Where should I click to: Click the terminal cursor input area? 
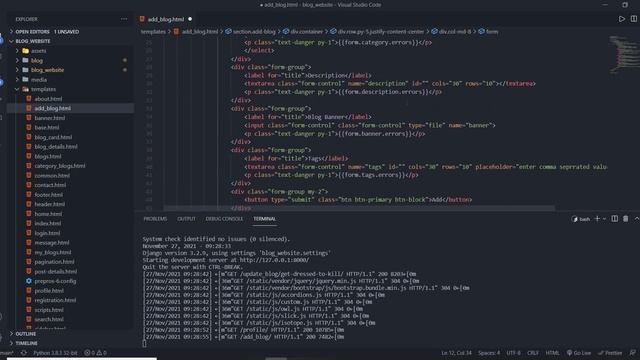pos(144,344)
